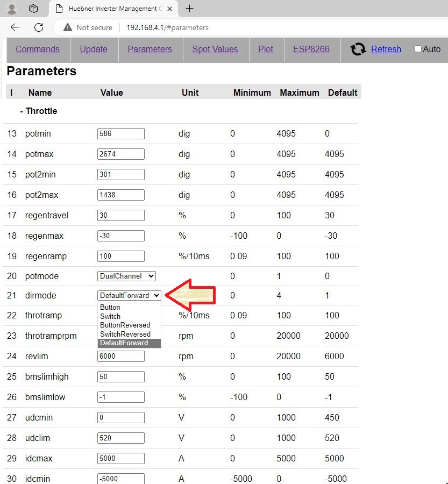Viewport: 448px width, 484px height.
Task: Open the Plot page link
Action: click(x=266, y=49)
